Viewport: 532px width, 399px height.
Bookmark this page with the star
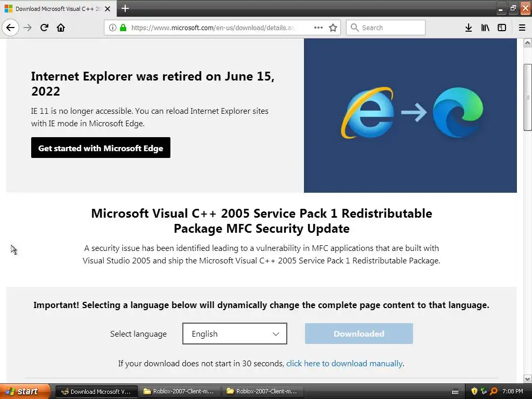tap(333, 28)
